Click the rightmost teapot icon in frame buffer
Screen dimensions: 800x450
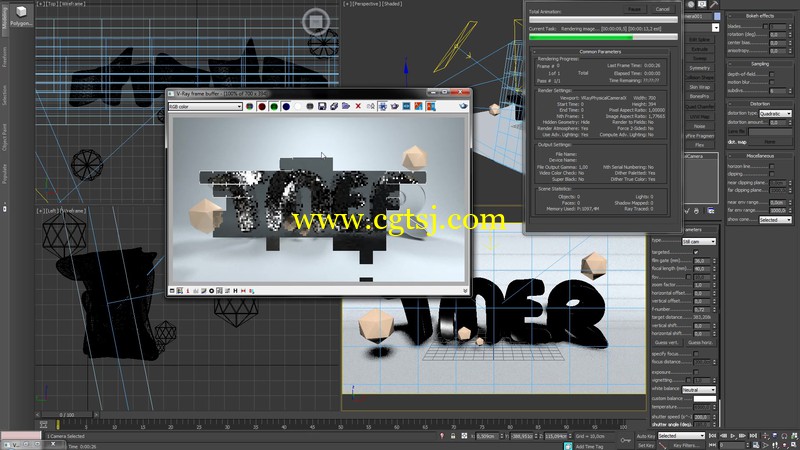[x=463, y=106]
